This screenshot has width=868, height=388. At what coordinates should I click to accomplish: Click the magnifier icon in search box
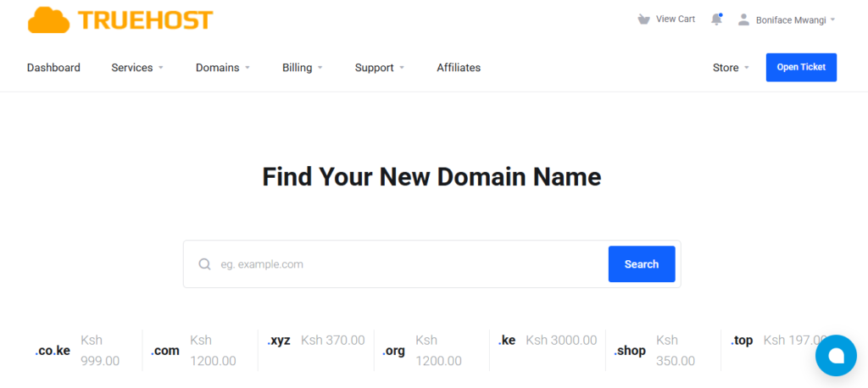click(x=204, y=264)
